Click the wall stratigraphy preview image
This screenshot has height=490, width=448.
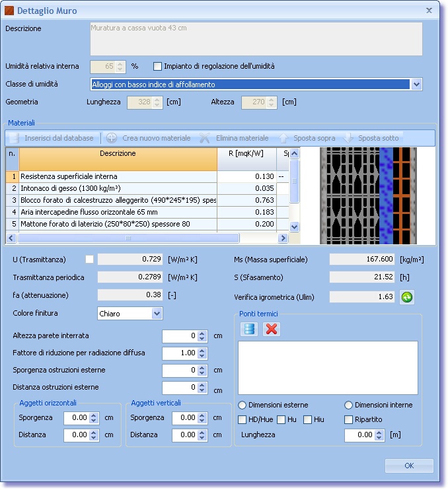tap(368, 195)
